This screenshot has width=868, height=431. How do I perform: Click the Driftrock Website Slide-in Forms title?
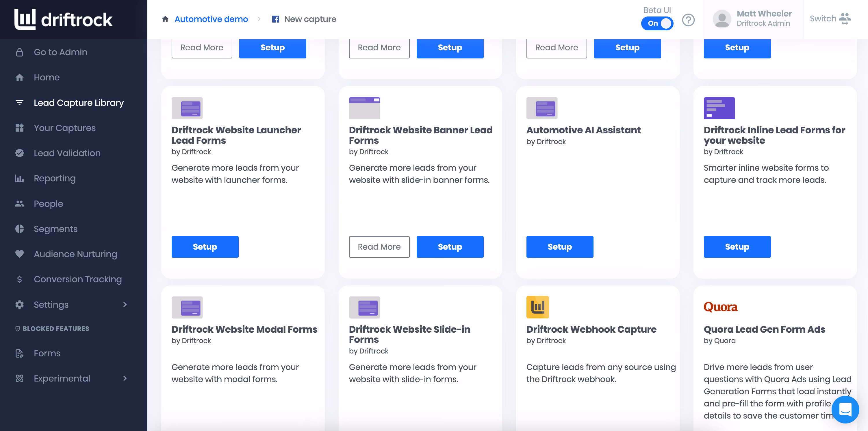[409, 334]
